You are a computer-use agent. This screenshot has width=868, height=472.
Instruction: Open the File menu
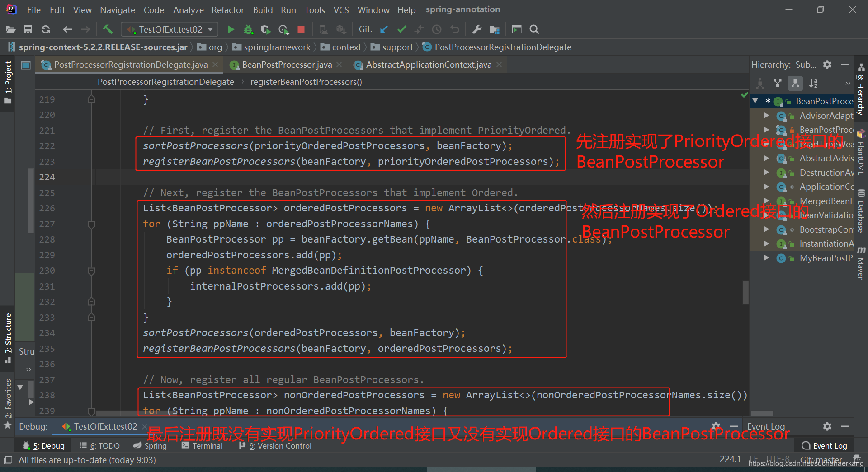34,9
